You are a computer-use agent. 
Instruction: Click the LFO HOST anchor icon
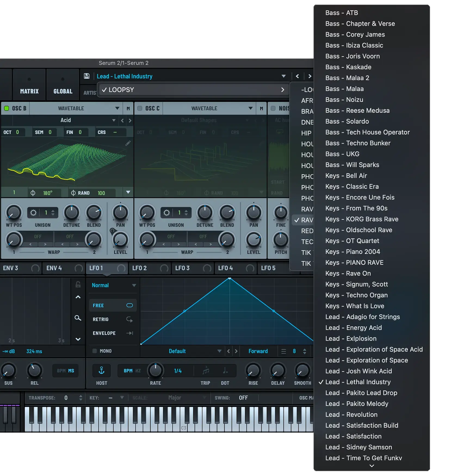(101, 370)
